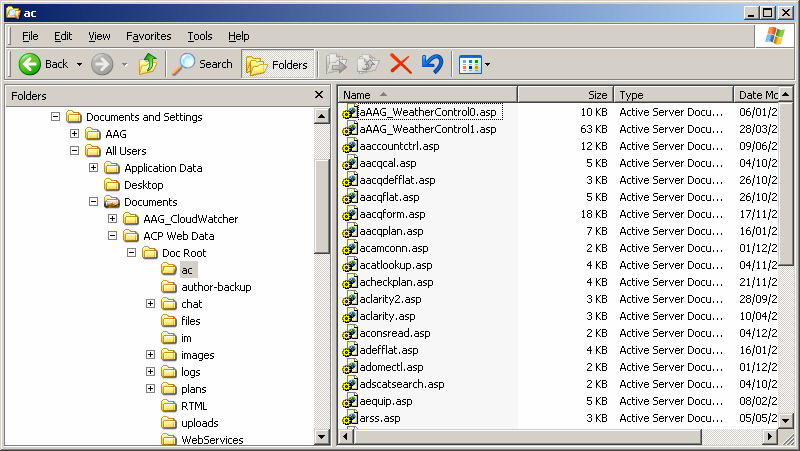
Task: Sort by the Size column header
Action: point(566,95)
